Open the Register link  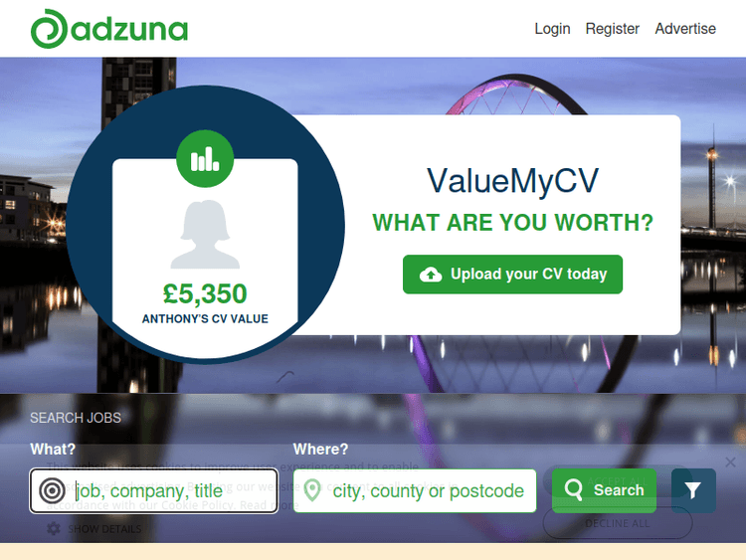pos(612,29)
